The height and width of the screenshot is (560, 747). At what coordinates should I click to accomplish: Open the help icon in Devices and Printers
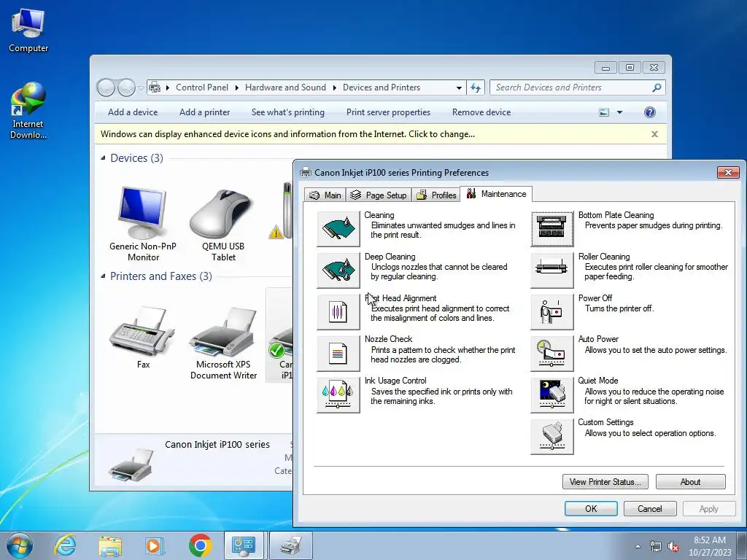coord(650,112)
